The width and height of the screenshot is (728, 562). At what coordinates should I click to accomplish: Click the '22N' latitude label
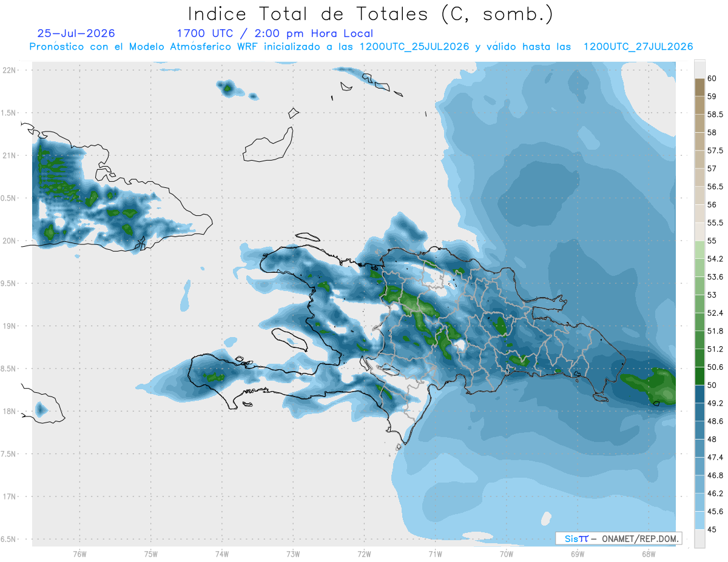coord(9,70)
